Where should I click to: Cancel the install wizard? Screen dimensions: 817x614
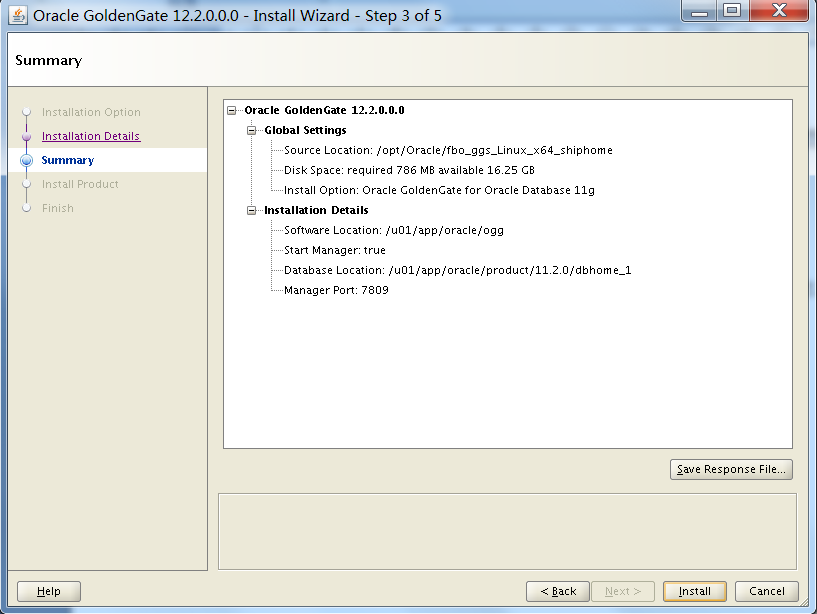pos(766,591)
